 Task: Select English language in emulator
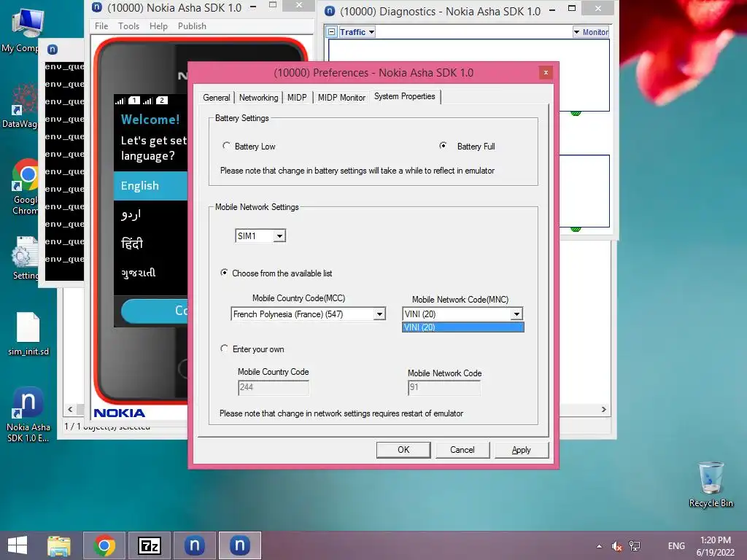(150, 186)
